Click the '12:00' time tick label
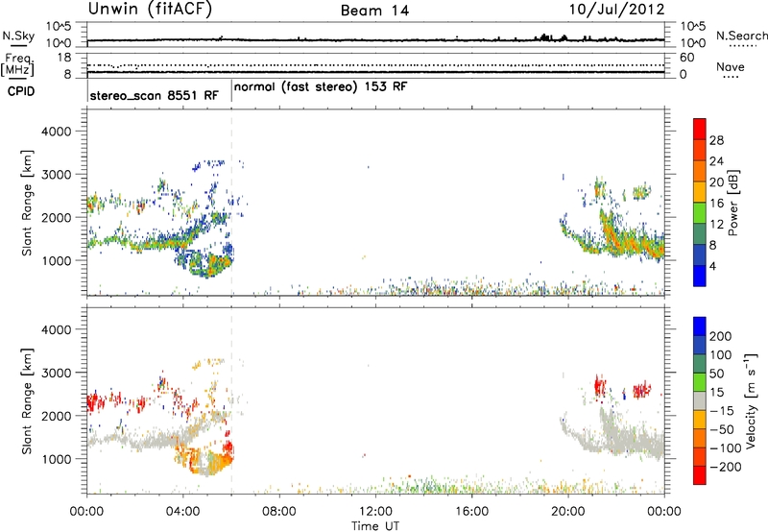The width and height of the screenshot is (768, 532). pyautogui.click(x=375, y=512)
